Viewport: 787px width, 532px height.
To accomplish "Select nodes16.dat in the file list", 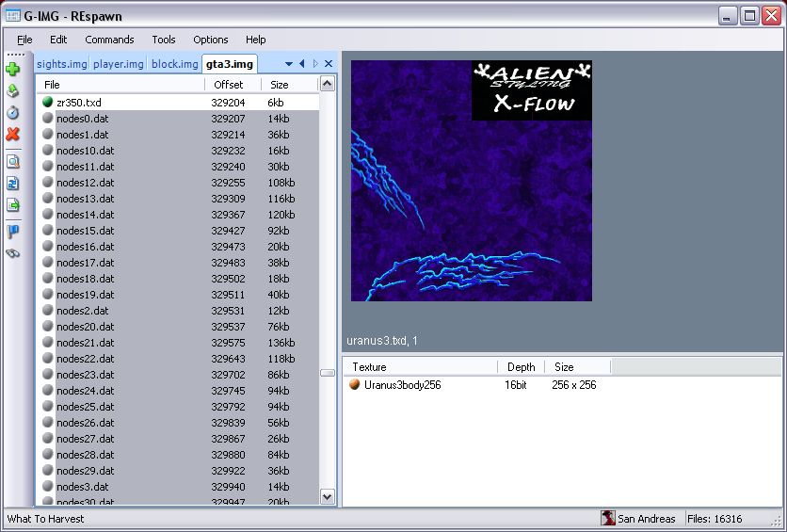I will 178,247.
